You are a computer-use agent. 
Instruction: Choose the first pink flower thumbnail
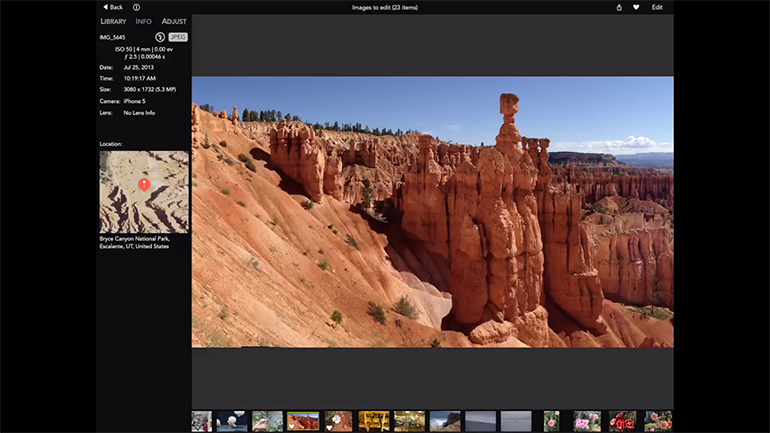551,421
